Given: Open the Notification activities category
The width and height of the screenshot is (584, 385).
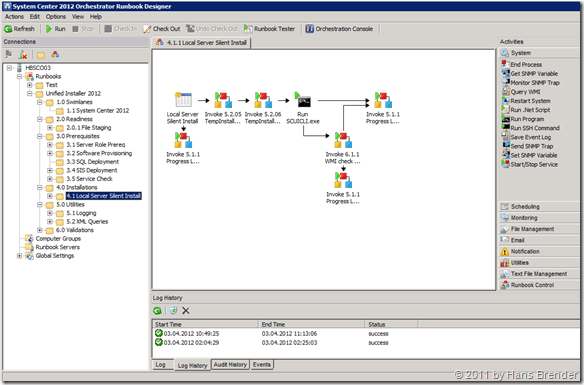Looking at the screenshot, I should pos(539,251).
